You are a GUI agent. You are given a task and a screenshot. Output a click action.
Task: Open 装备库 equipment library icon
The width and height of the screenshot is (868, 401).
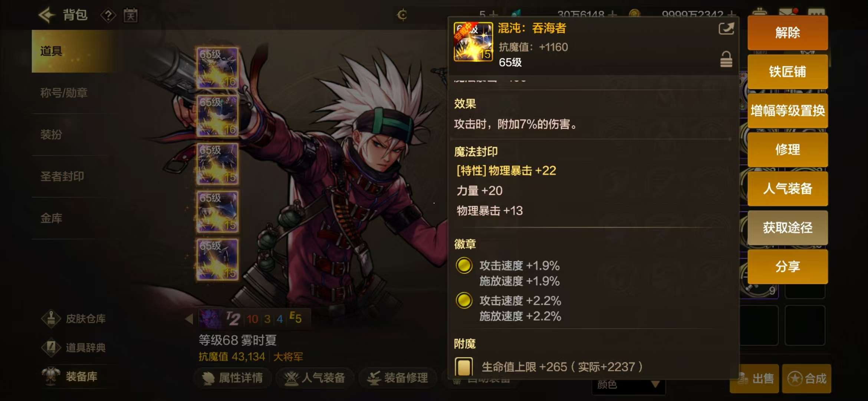(51, 376)
